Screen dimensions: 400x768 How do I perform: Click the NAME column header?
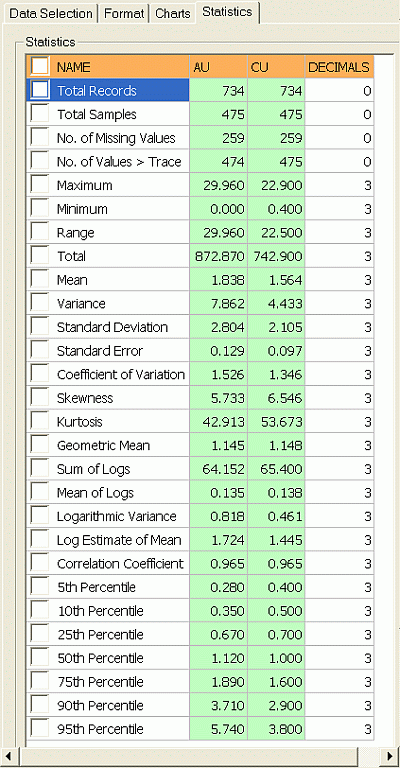click(x=120, y=67)
